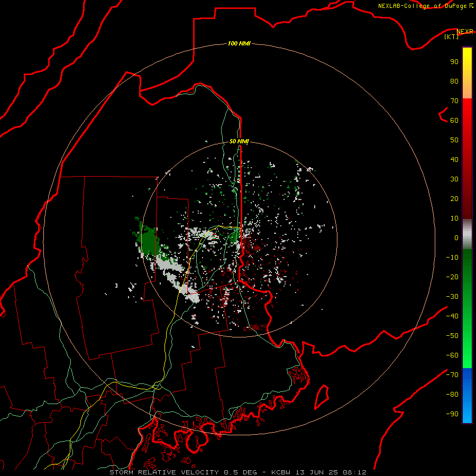The image size is (476, 476).
Task: Click the 50 value on velocity scale
Action: [x=454, y=140]
